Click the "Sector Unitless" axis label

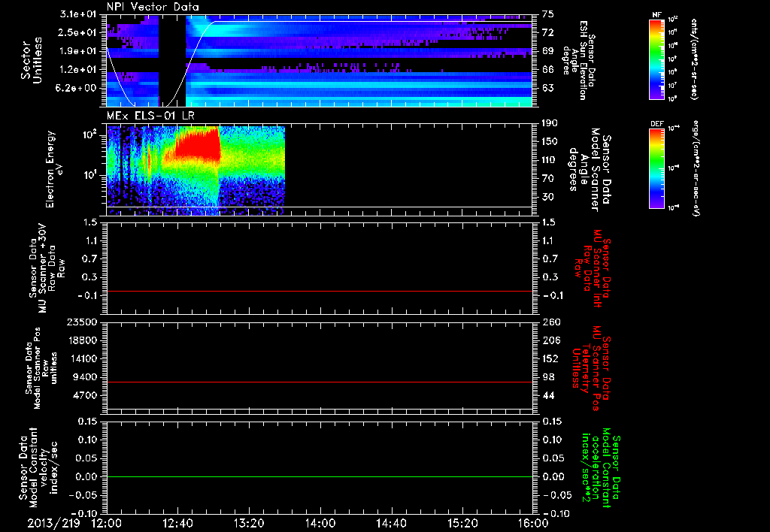tap(32, 60)
